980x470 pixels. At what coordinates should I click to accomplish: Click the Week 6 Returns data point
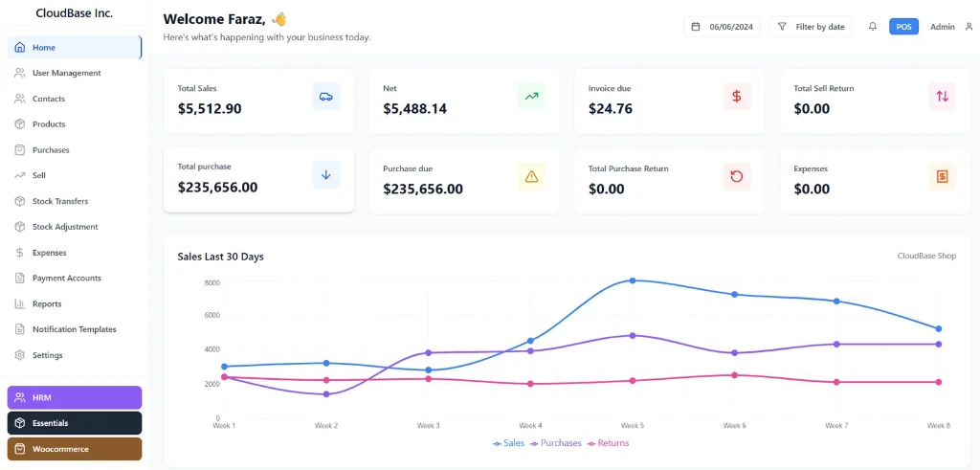[x=734, y=375]
